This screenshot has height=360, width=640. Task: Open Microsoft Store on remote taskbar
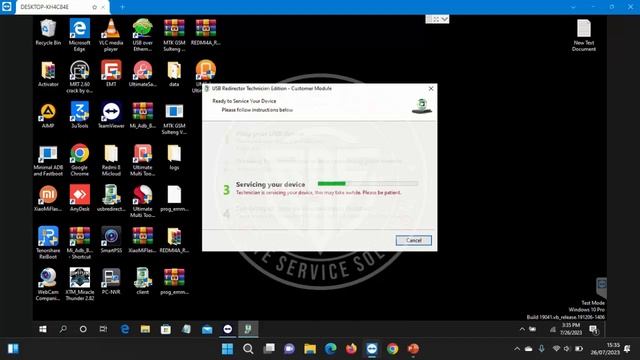(166, 329)
